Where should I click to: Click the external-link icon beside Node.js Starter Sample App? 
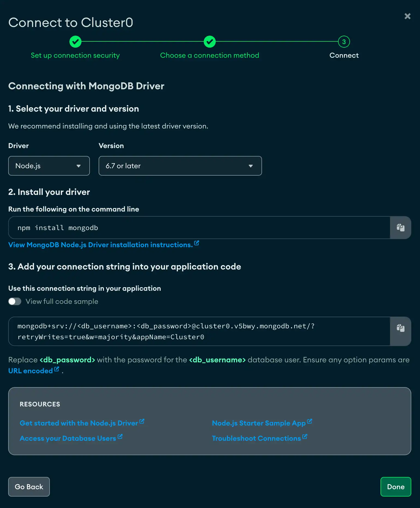tap(310, 421)
